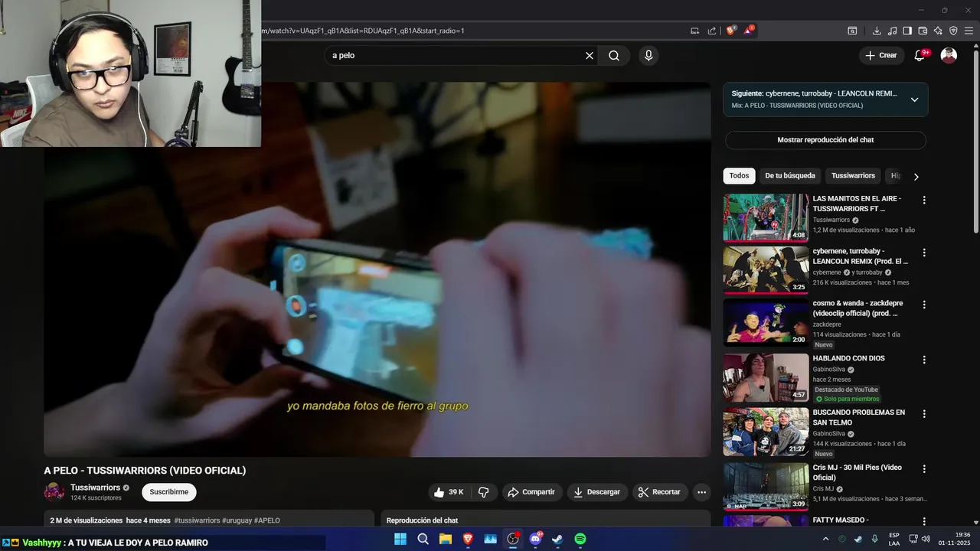Open Discord from the taskbar
Image resolution: width=980 pixels, height=551 pixels.
coord(535,540)
